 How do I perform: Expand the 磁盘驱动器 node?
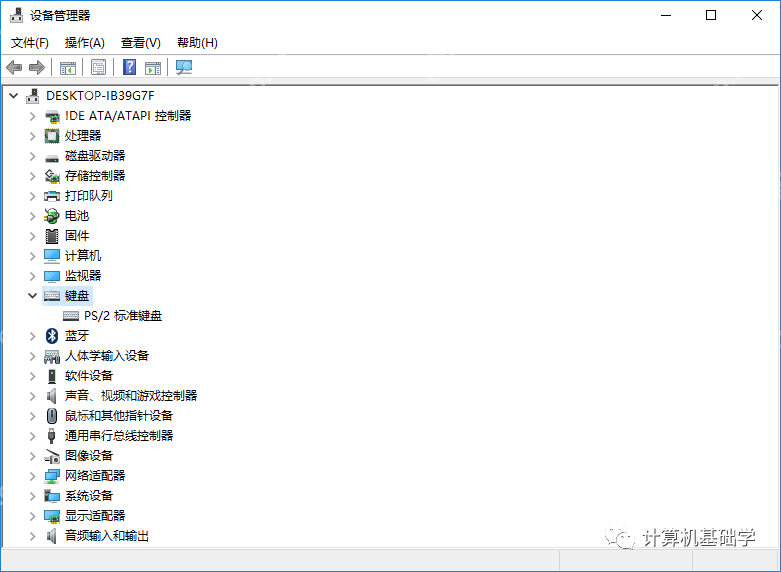[x=33, y=156]
